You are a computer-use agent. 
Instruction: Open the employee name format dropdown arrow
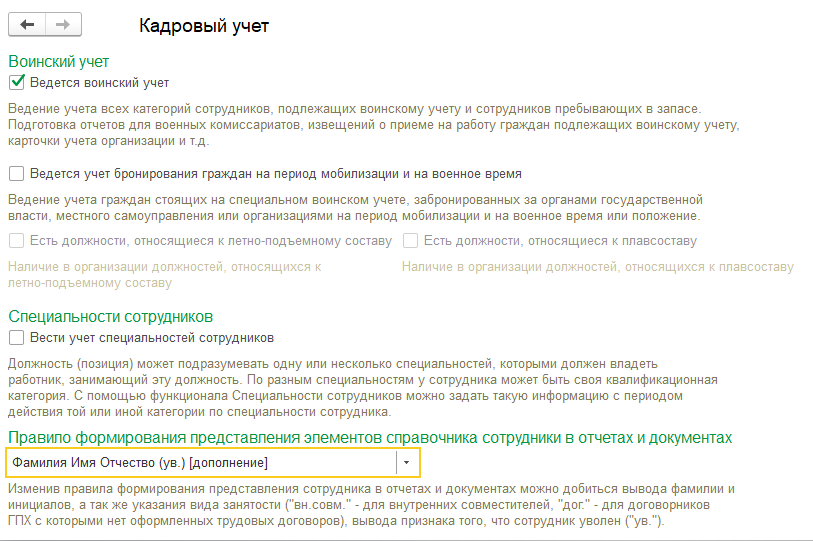pyautogui.click(x=406, y=463)
